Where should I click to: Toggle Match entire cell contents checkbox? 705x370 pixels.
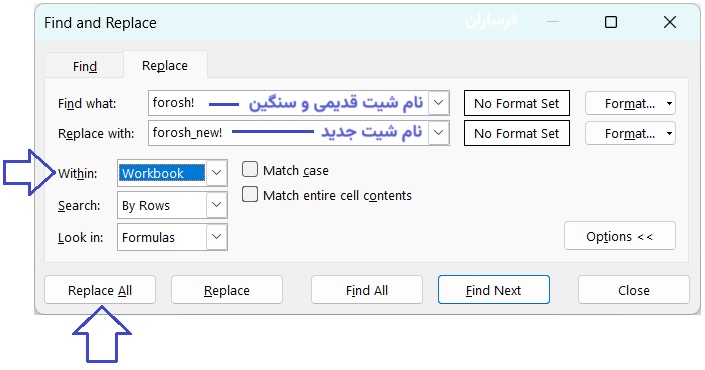tap(250, 195)
